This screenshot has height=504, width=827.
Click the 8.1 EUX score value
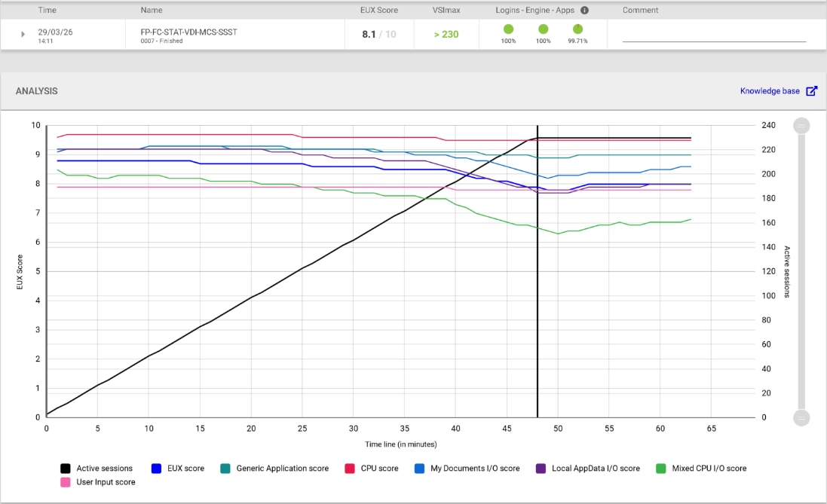tap(369, 34)
